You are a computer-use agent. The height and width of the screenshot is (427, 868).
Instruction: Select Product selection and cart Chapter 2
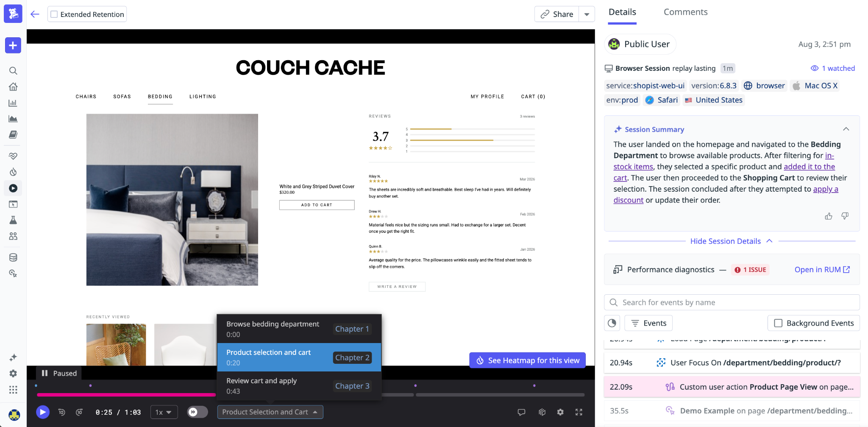pos(299,357)
